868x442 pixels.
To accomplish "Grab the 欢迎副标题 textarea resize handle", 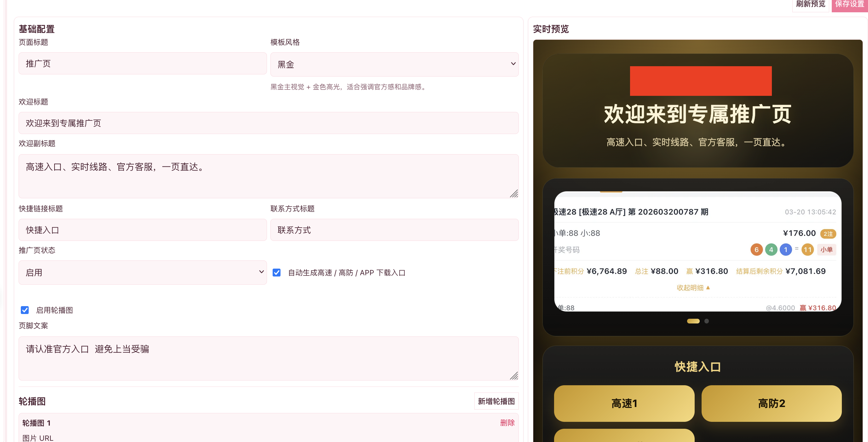I will pyautogui.click(x=514, y=194).
